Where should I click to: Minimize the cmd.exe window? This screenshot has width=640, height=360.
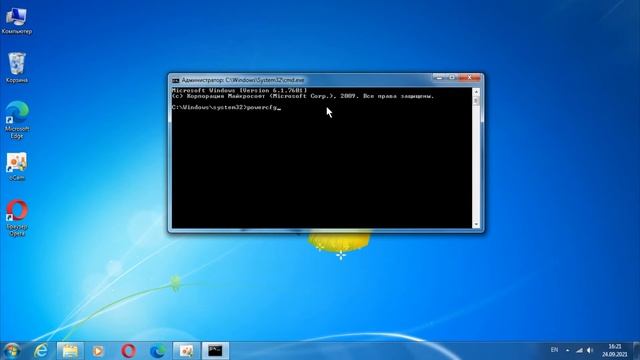coord(440,77)
